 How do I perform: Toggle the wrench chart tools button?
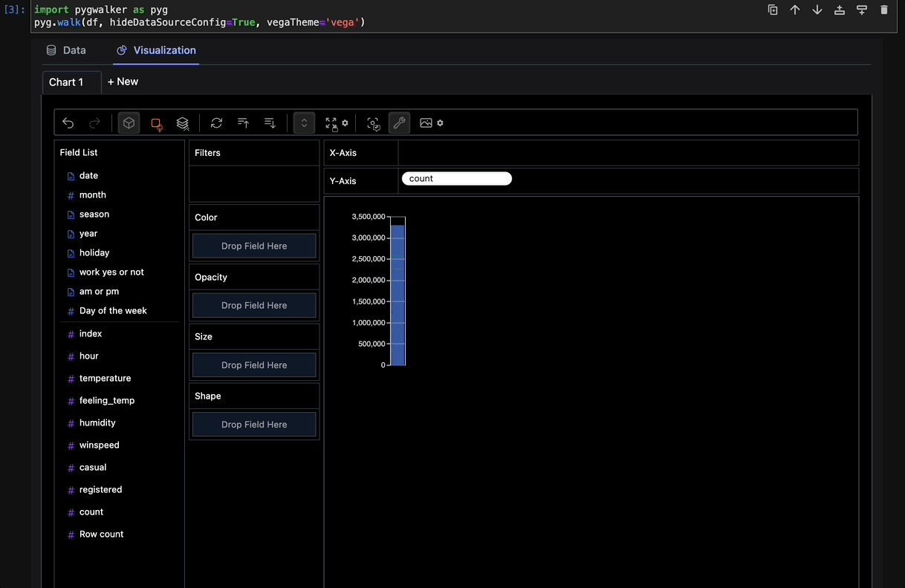pos(399,123)
